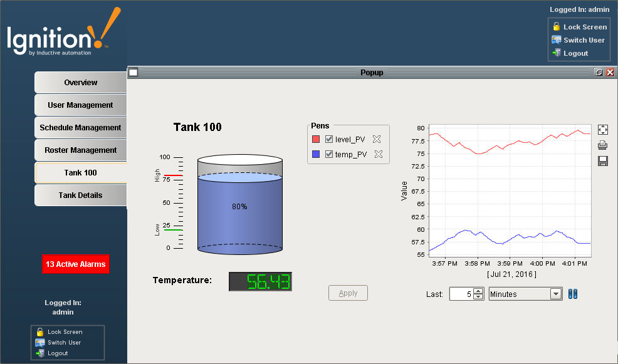Click the Last duration number field
The height and width of the screenshot is (364, 618).
461,294
